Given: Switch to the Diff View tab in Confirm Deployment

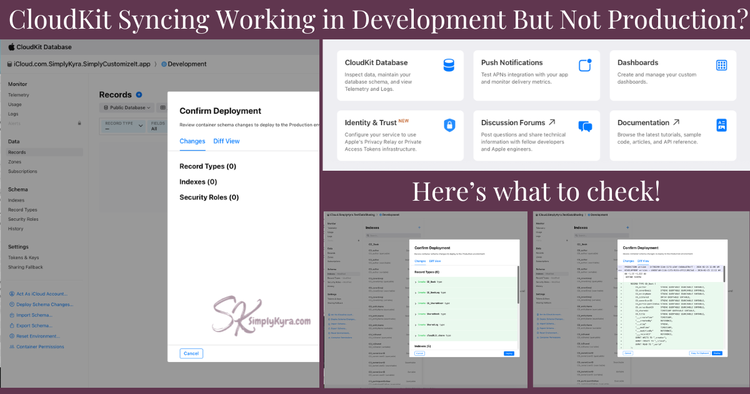Looking at the screenshot, I should pyautogui.click(x=227, y=141).
